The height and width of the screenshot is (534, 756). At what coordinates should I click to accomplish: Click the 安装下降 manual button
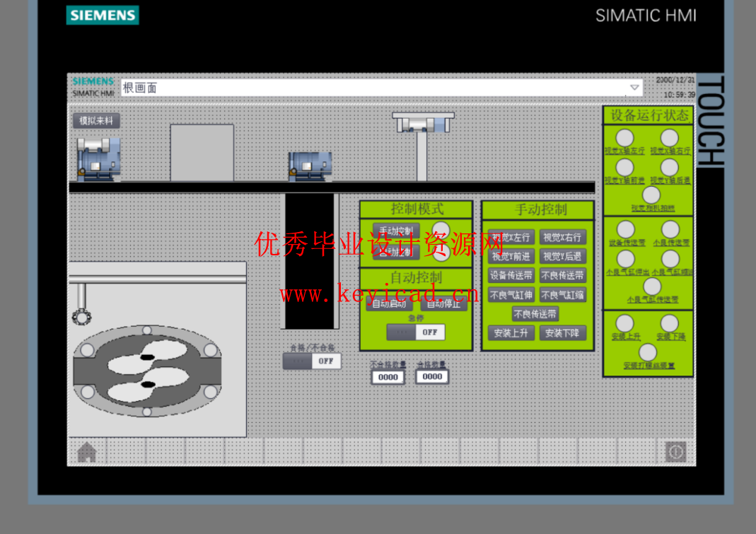563,333
